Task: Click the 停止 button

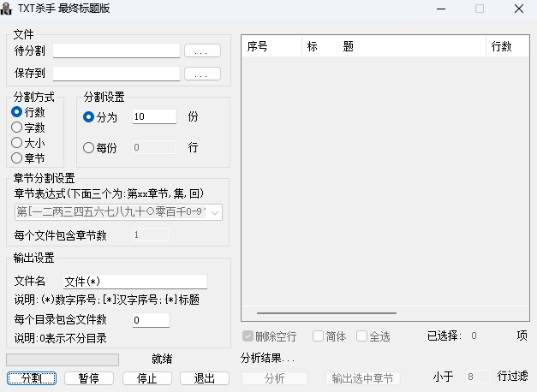Action: [147, 378]
